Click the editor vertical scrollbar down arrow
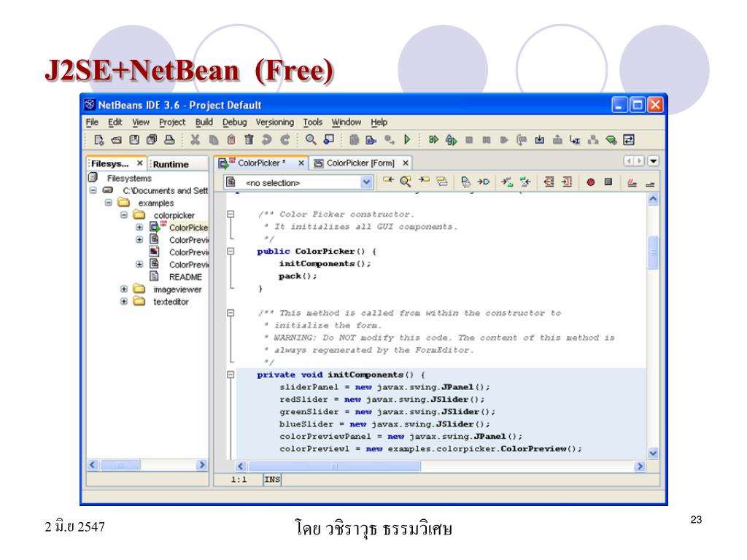This screenshot has width=747, height=560. point(653,454)
